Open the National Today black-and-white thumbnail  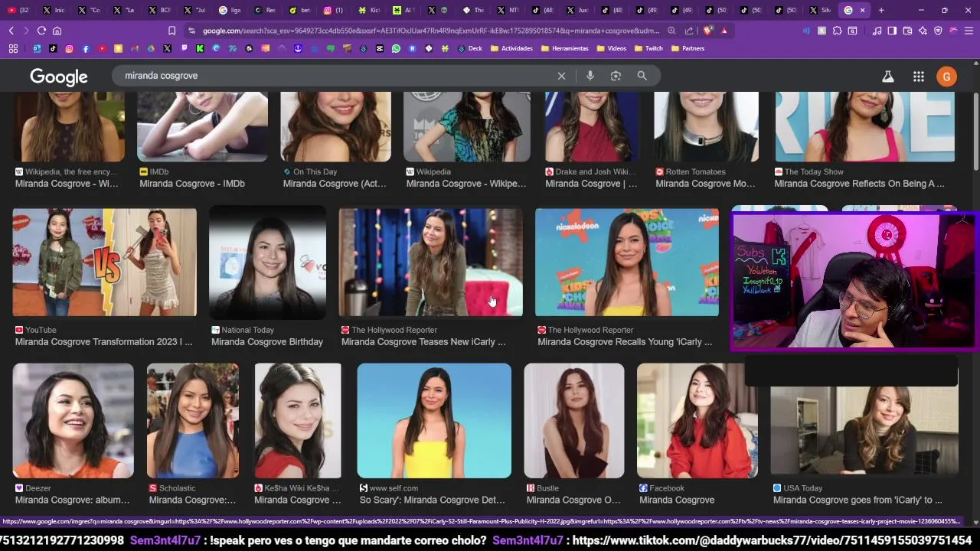point(267,262)
